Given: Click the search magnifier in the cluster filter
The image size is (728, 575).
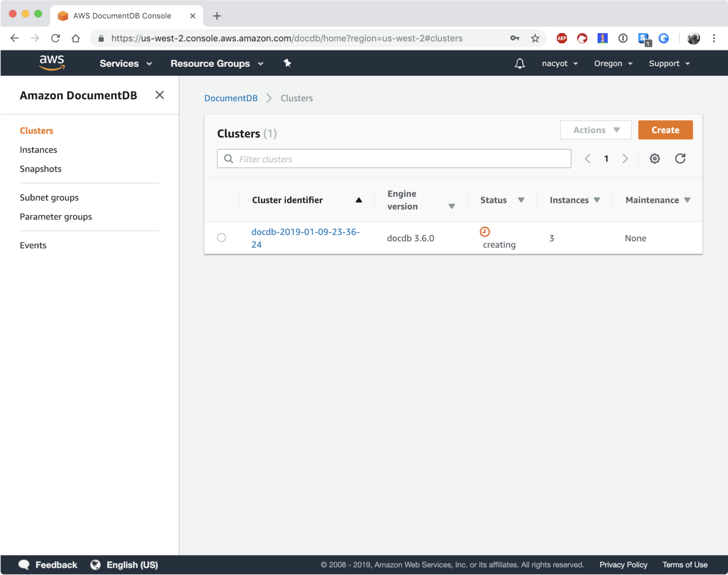Looking at the screenshot, I should coord(229,159).
